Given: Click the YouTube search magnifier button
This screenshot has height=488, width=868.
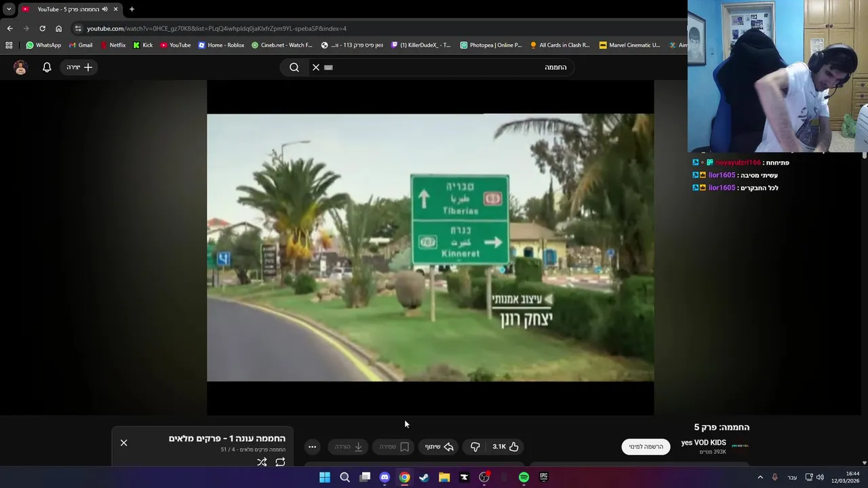Looking at the screenshot, I should tap(294, 67).
